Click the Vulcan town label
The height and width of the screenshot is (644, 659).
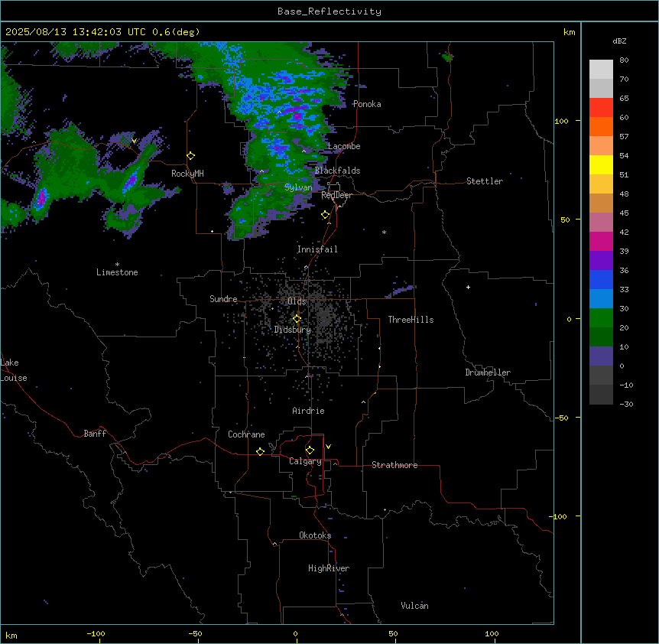tap(414, 606)
